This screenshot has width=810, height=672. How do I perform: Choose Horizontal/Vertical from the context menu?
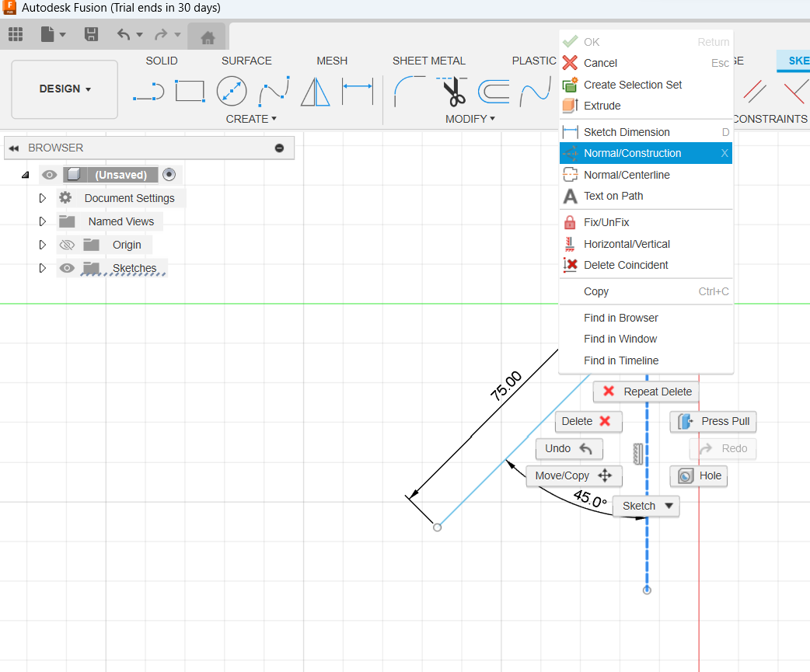click(x=646, y=244)
